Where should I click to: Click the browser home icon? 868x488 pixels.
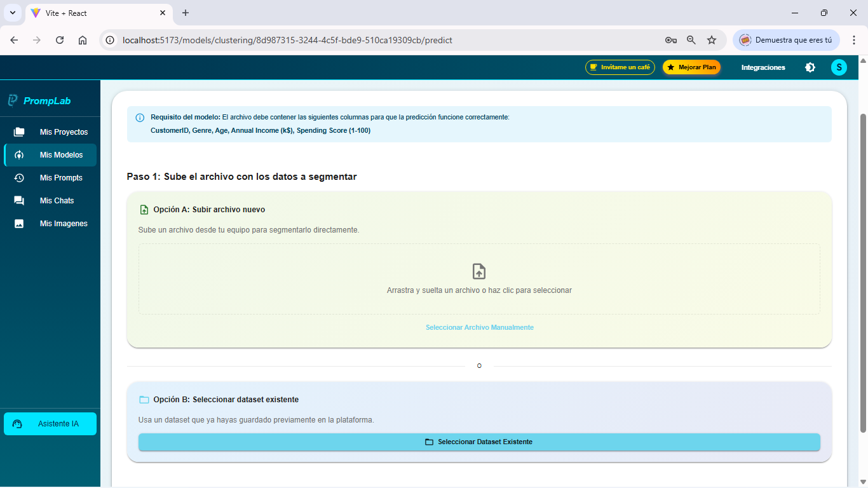tap(83, 40)
